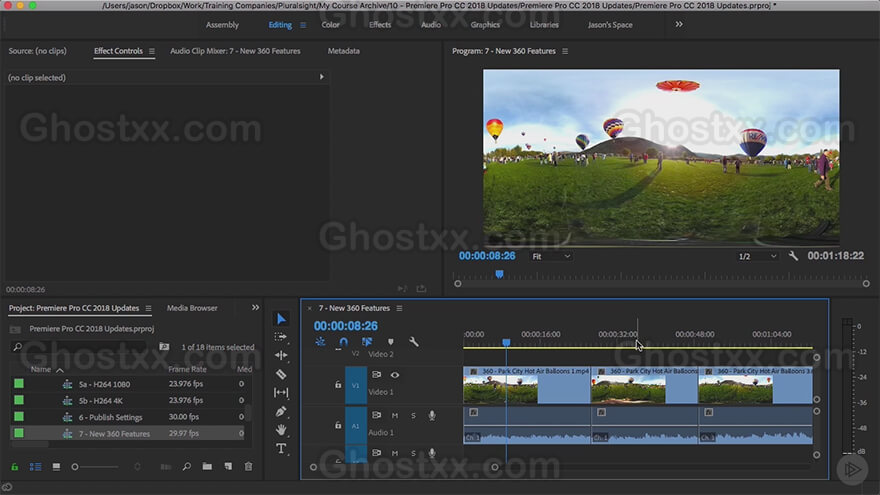Viewport: 880px width, 495px height.
Task: Click the status bar icon at bottom-left
Action: (x=7, y=487)
